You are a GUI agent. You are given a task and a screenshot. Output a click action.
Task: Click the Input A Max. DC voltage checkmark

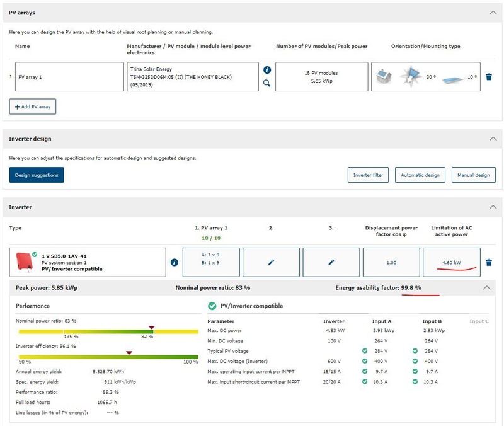365,361
